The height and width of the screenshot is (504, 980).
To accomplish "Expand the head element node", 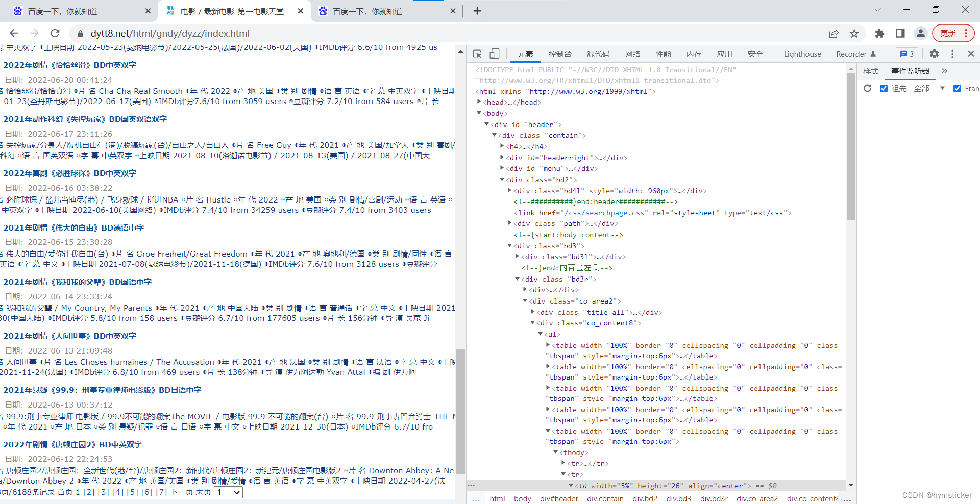I will pos(479,102).
